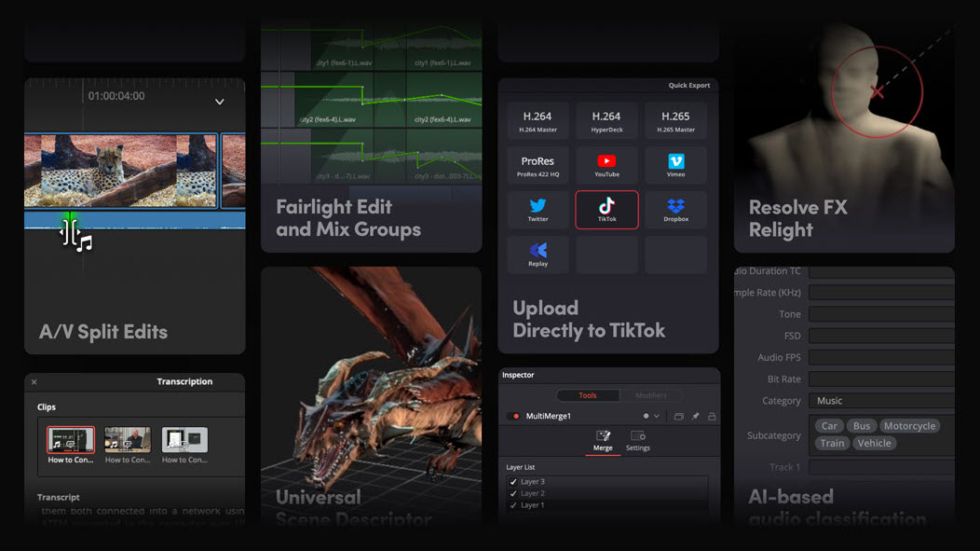Uncheck Layer 3 in the Layer List
980x551 pixels.
[512, 481]
